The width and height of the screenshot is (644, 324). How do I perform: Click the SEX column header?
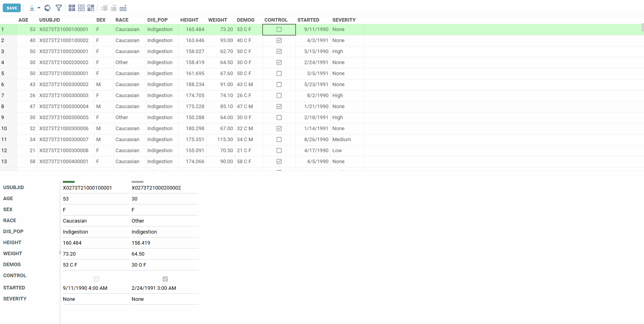101,20
